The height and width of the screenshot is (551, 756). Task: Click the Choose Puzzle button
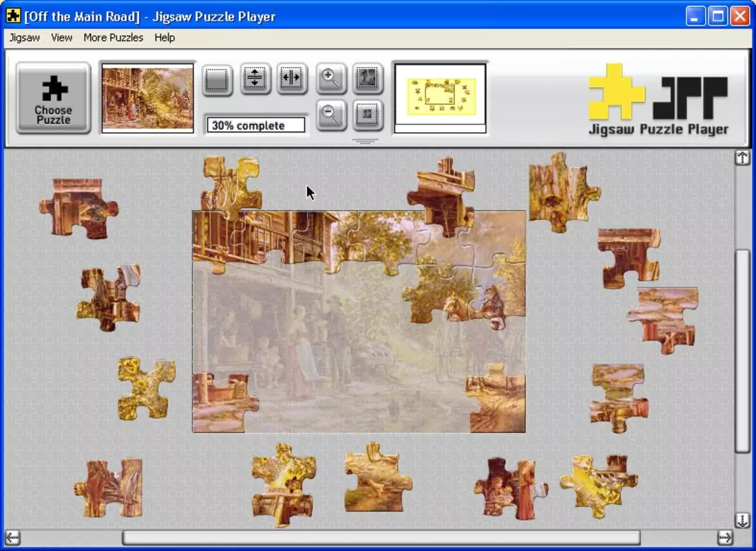point(53,98)
